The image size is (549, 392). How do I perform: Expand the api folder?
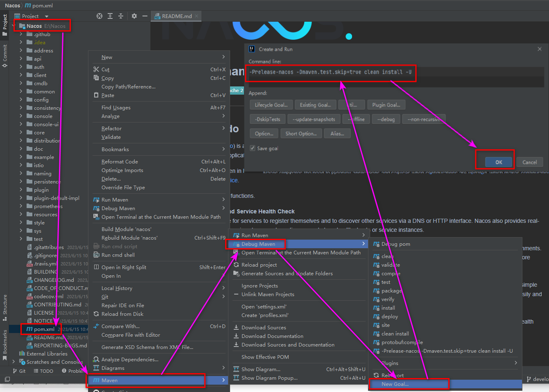click(21, 59)
